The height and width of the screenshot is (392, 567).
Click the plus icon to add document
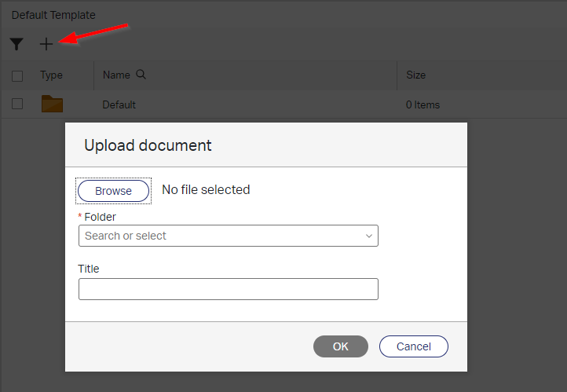coord(46,45)
